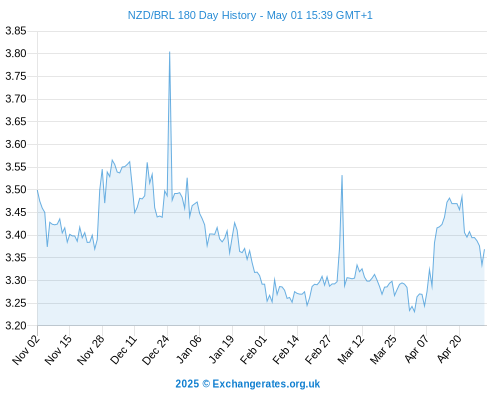This screenshot has width=495, height=400.
Task: Select the Apr 07 x-axis label
Action: pos(416,349)
